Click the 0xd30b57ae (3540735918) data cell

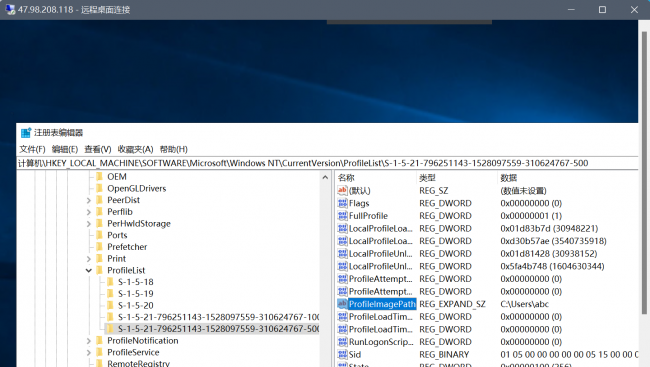click(553, 241)
